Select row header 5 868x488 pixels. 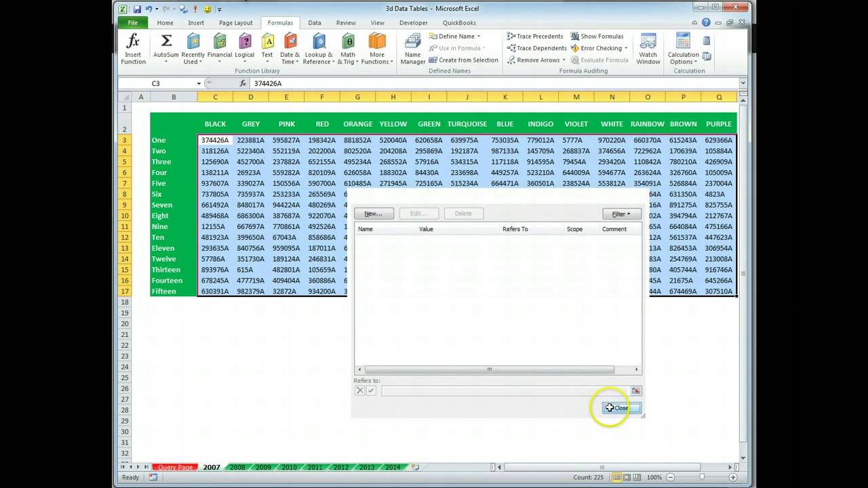[125, 162]
